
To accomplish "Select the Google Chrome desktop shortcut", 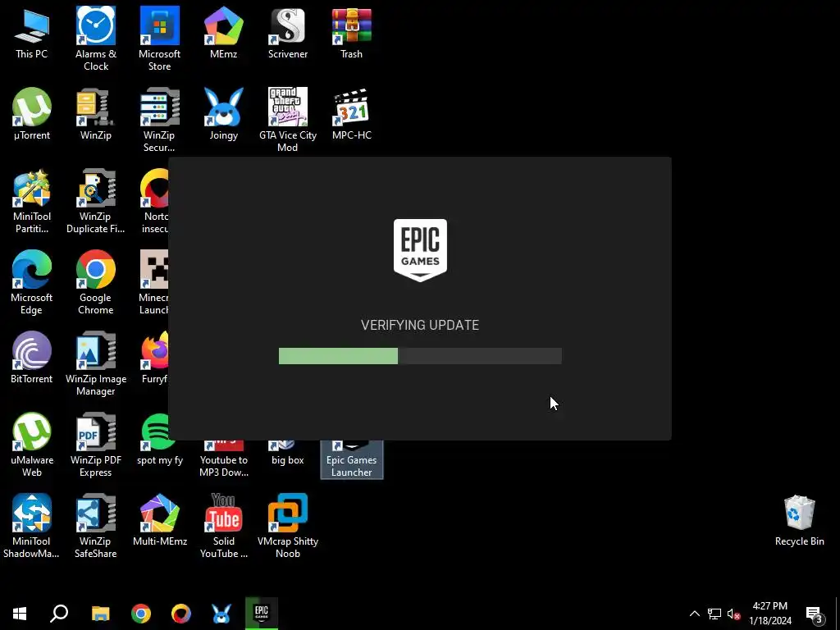I will [96, 283].
